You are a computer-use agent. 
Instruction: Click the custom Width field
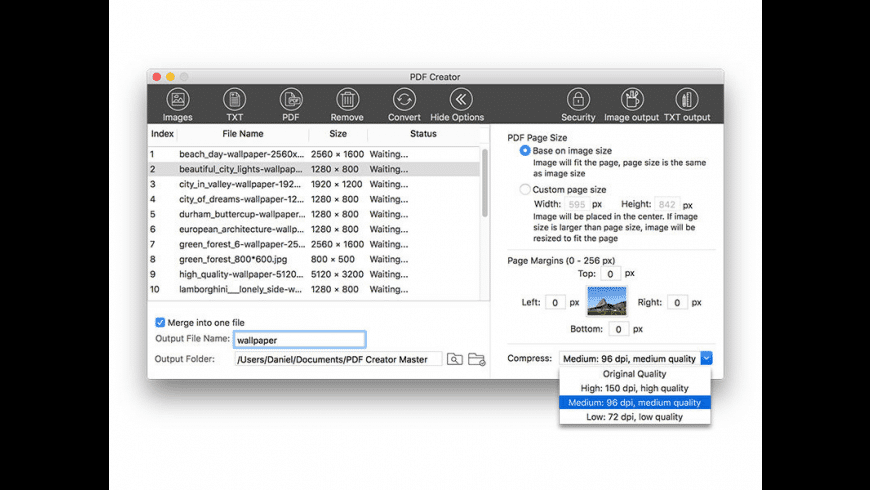pos(577,204)
